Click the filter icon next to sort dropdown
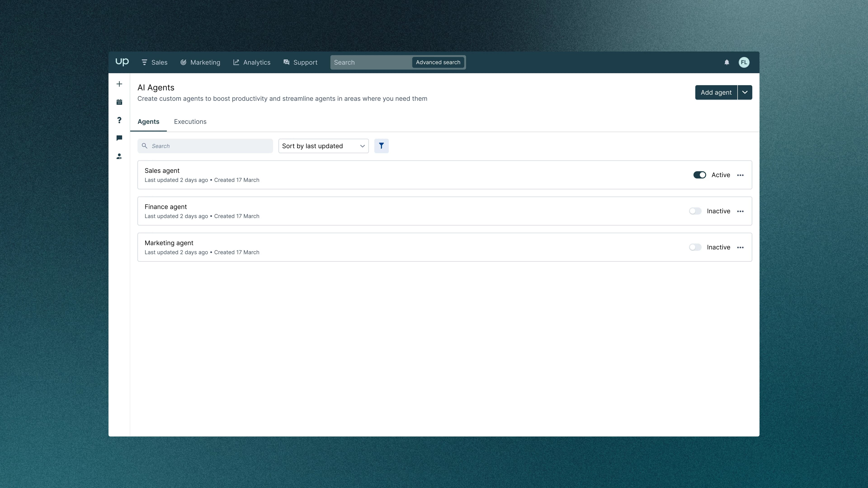Image resolution: width=868 pixels, height=488 pixels. point(381,146)
